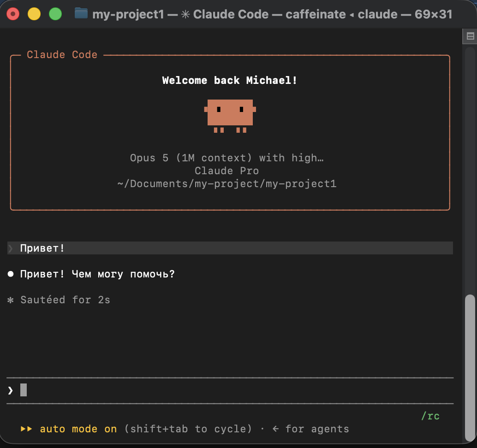Click the reply 'Привет! Чем могу помочь?'

pos(97,274)
